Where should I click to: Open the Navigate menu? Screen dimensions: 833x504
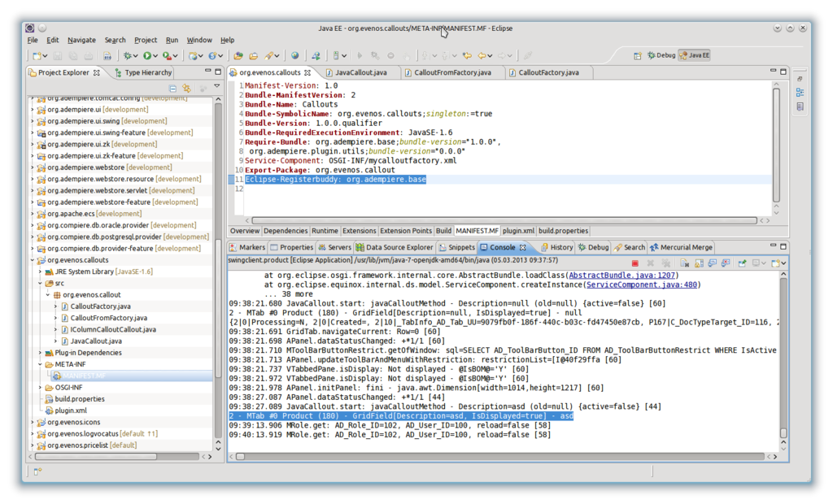point(81,40)
